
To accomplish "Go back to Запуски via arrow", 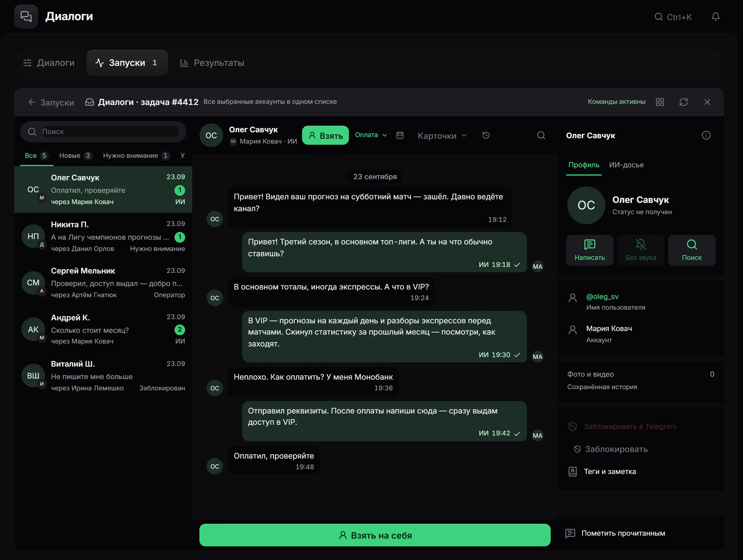I will coord(51,102).
